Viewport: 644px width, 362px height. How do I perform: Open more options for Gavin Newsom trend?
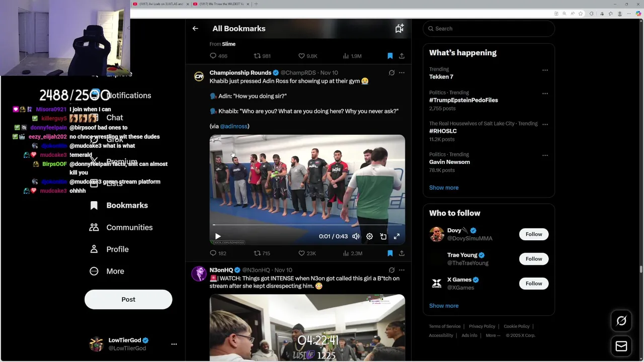(x=545, y=155)
